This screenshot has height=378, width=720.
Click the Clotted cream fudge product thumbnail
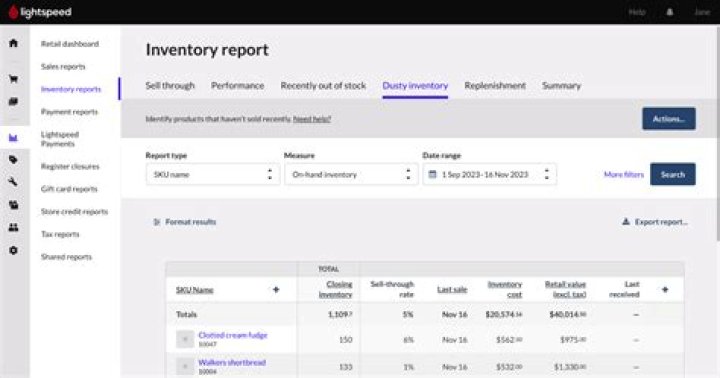pos(185,339)
